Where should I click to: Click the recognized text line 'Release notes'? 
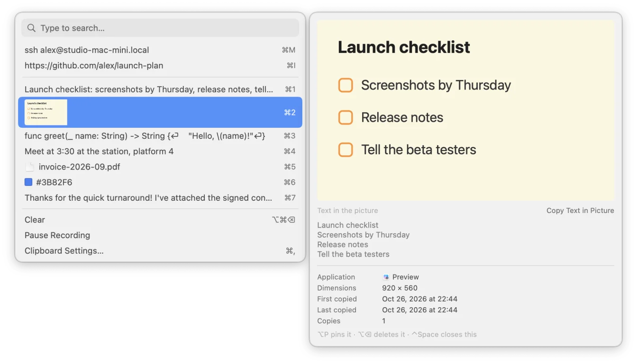pos(343,244)
